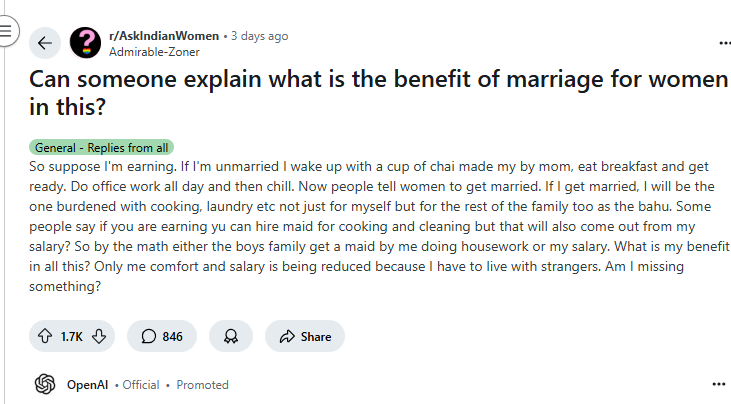Open the OpenAI advertiser logo
731x404 pixels.
coord(45,384)
